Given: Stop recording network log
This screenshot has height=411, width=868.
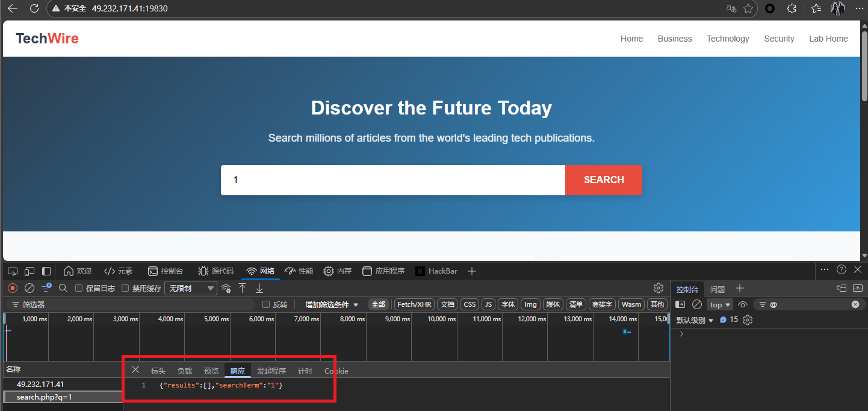Looking at the screenshot, I should [x=12, y=288].
